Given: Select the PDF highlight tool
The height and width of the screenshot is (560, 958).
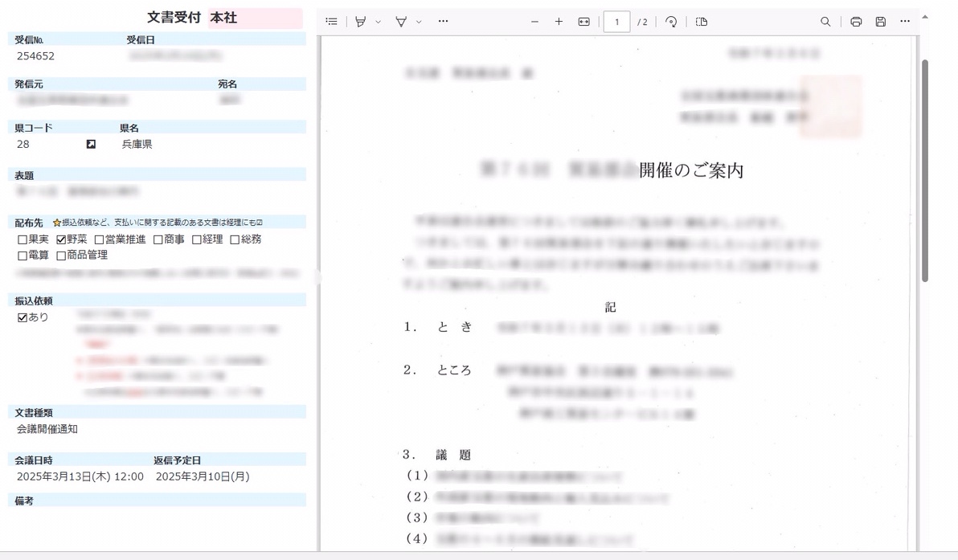Looking at the screenshot, I should [x=361, y=22].
